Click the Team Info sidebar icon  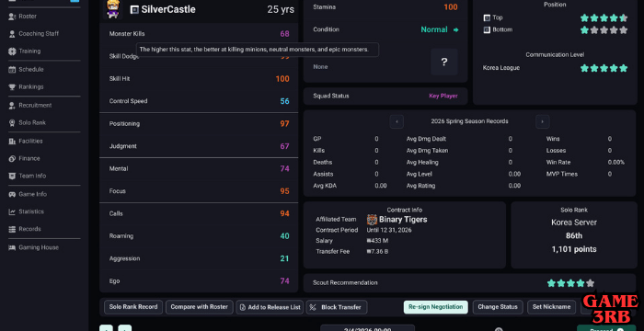point(12,176)
